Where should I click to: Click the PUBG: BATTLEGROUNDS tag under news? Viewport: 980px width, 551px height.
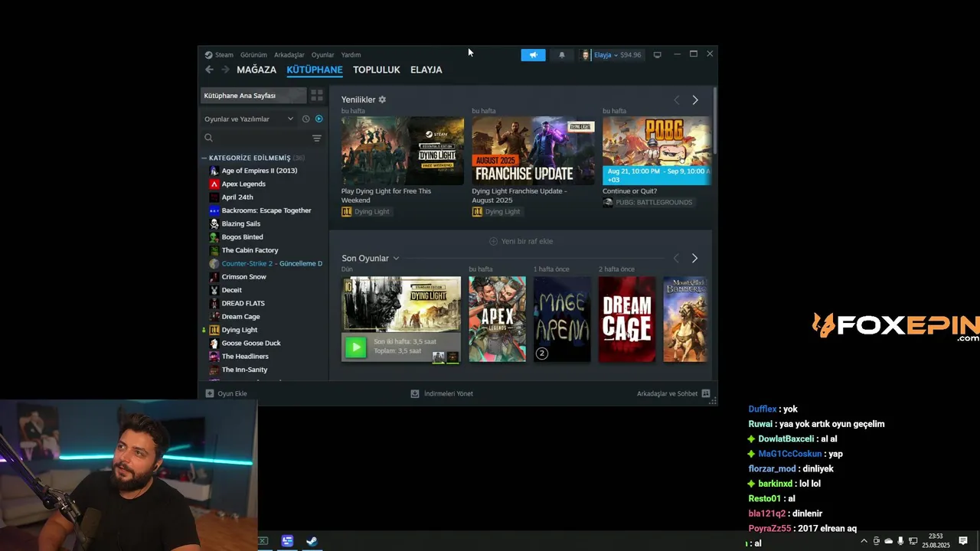coord(649,203)
